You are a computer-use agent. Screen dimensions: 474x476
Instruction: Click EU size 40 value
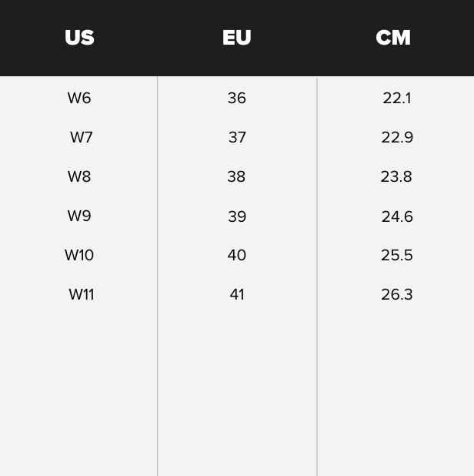pos(237,255)
